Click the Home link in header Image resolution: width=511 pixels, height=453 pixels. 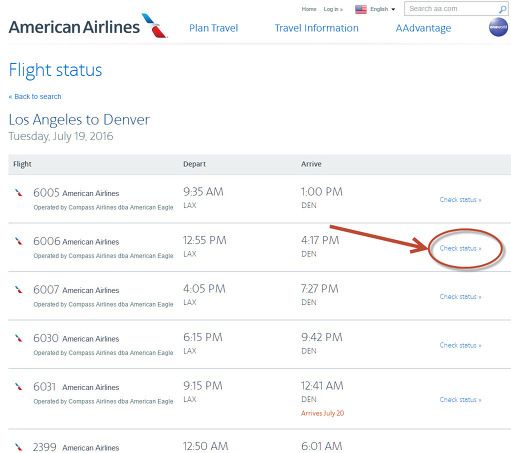pos(309,9)
